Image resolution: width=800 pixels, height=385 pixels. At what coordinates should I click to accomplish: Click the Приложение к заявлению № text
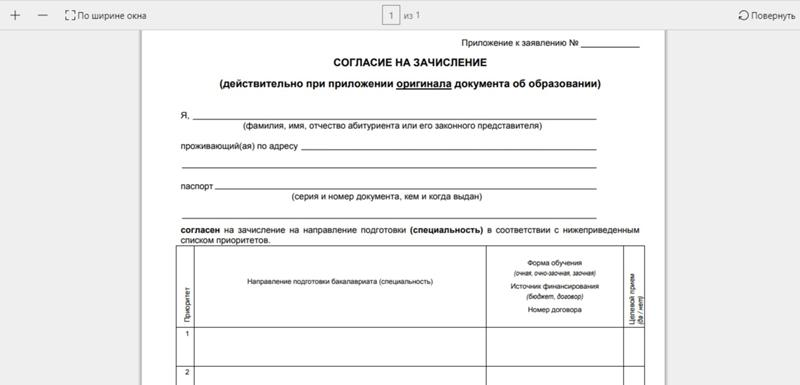(x=519, y=43)
